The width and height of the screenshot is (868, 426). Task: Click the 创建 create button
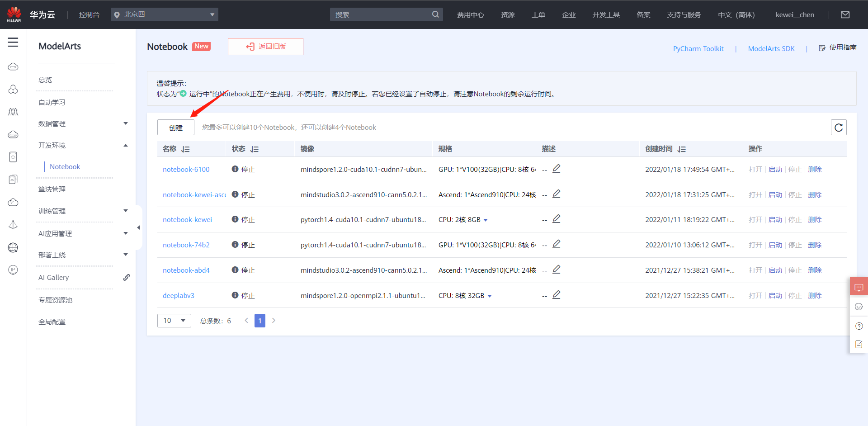176,128
